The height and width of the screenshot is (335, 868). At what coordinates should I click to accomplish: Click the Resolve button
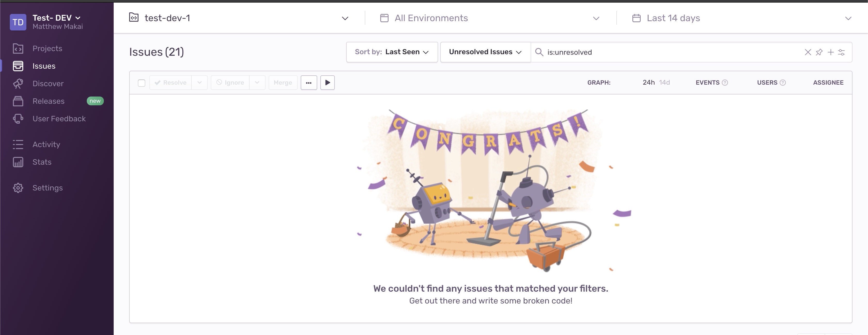[x=171, y=82]
